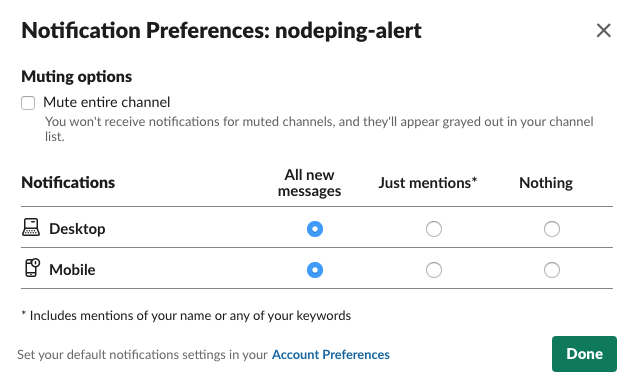Set Mobile to Just mentions
The image size is (630, 387).
(434, 270)
